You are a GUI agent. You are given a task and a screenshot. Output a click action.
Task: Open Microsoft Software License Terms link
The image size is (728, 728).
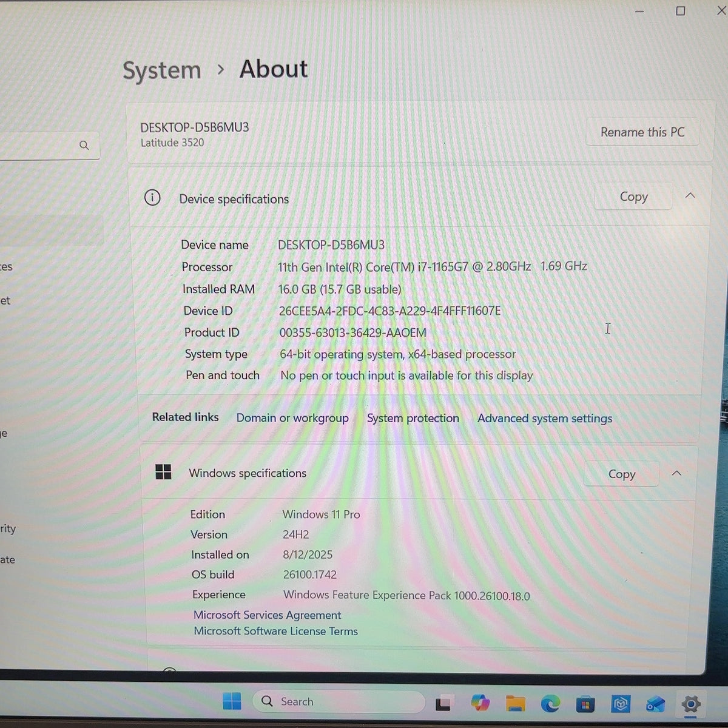276,631
